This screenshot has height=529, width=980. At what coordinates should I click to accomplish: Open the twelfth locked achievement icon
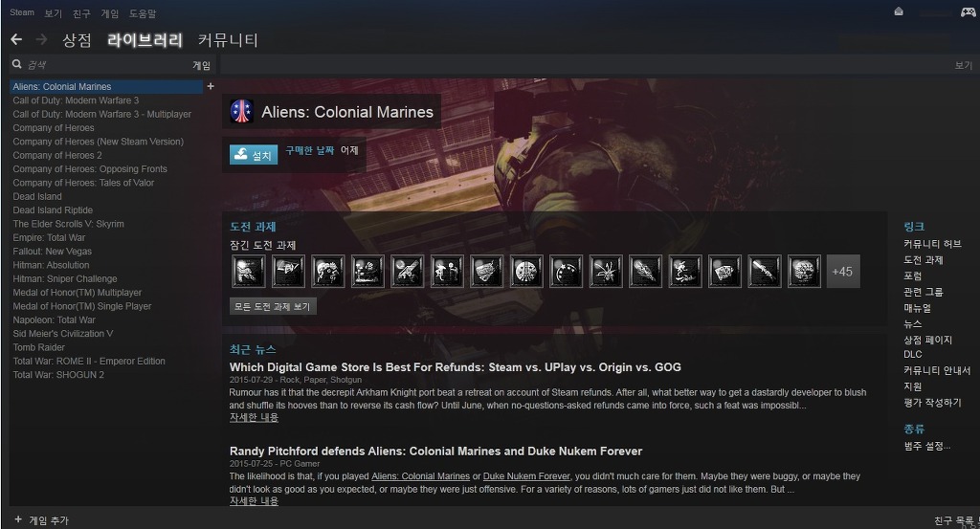tap(685, 271)
